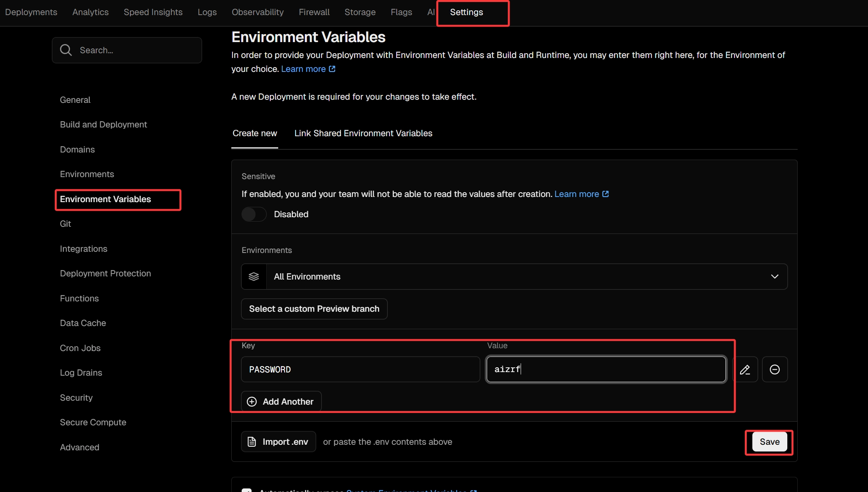
Task: Open Git settings in sidebar
Action: click(65, 224)
